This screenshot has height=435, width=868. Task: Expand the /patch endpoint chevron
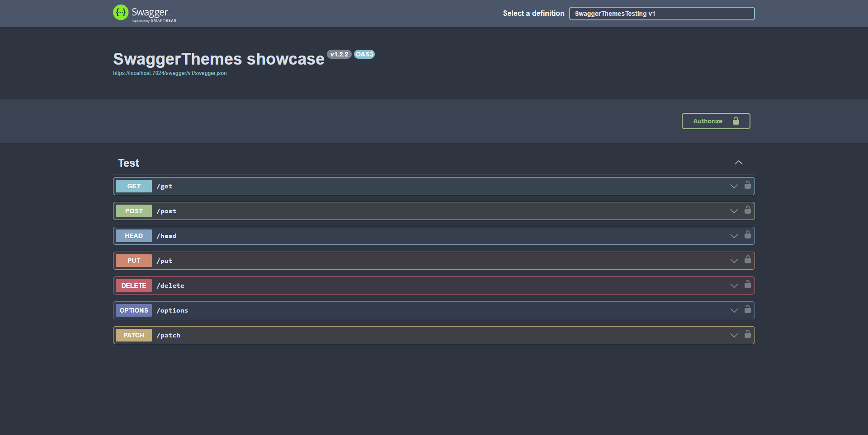[734, 335]
